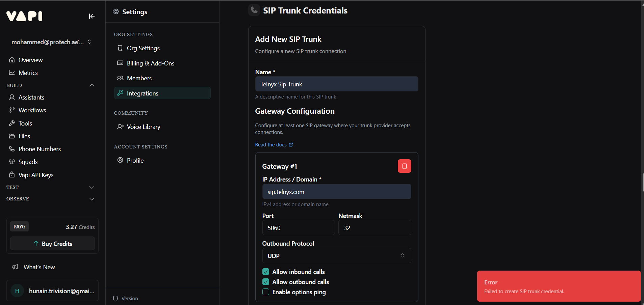Click the Files folder icon
Viewport: 644px width, 305px height.
[x=12, y=136]
